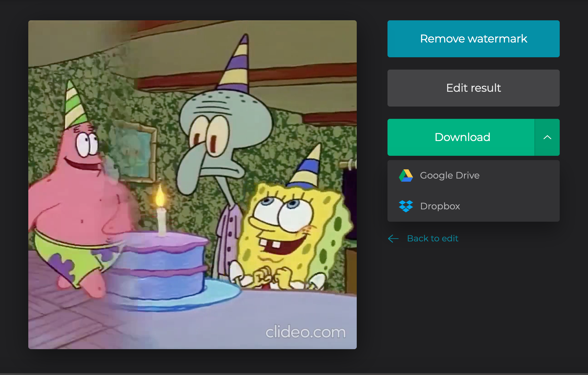Image resolution: width=588 pixels, height=375 pixels.
Task: Click the video preview thumbnail
Action: (193, 185)
